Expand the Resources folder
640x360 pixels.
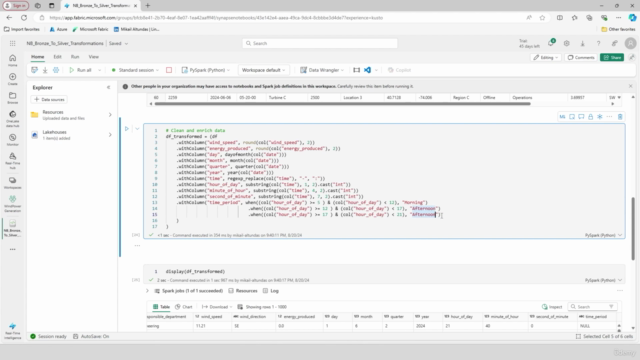110,115
